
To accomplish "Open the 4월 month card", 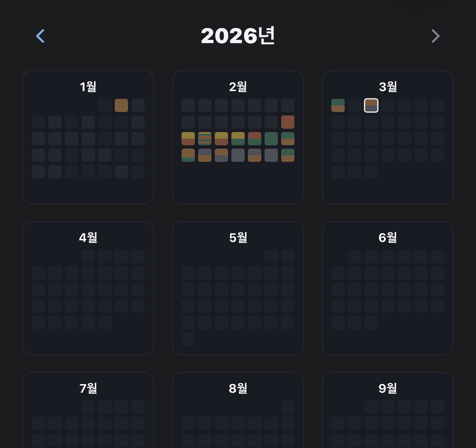I will [x=88, y=288].
